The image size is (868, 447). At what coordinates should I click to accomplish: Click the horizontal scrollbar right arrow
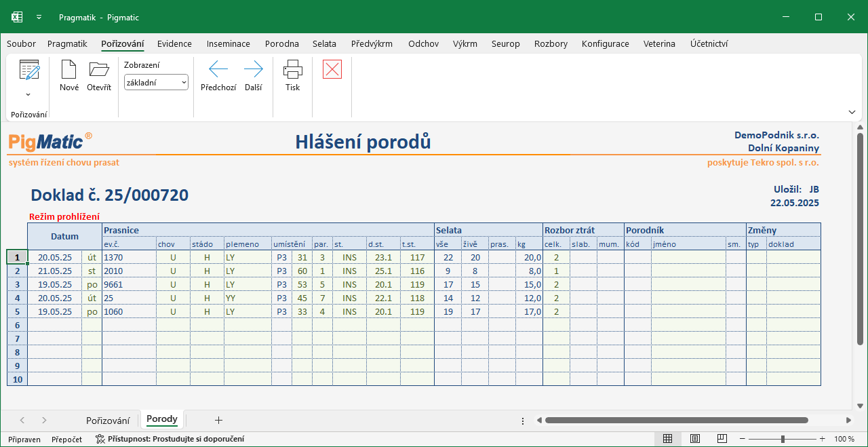848,421
